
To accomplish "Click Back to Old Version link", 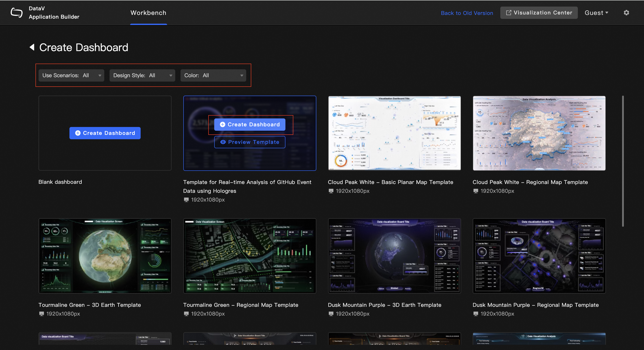I will pos(467,13).
